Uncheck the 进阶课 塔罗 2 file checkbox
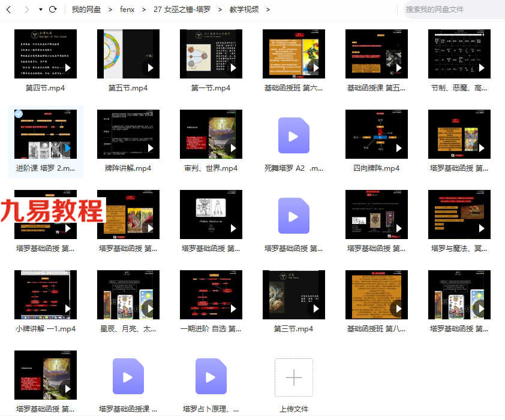Viewport: 505px width, 420px height. [x=19, y=114]
